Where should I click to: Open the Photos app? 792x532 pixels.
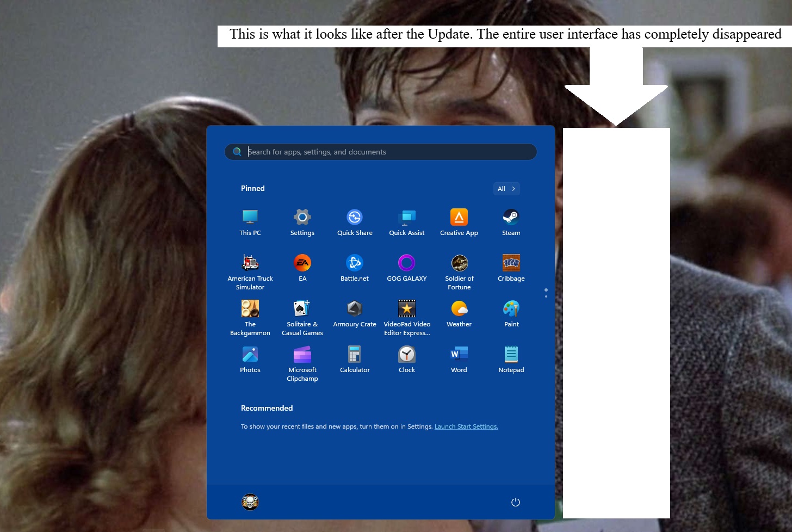[250, 359]
